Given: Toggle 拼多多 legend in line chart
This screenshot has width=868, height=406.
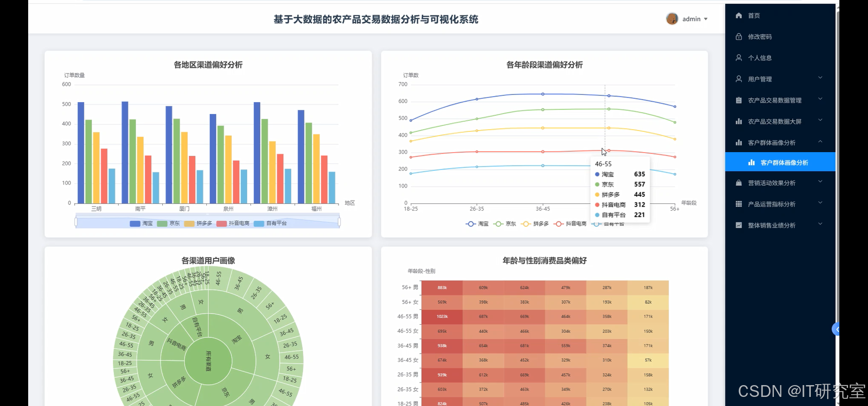Looking at the screenshot, I should coord(535,224).
